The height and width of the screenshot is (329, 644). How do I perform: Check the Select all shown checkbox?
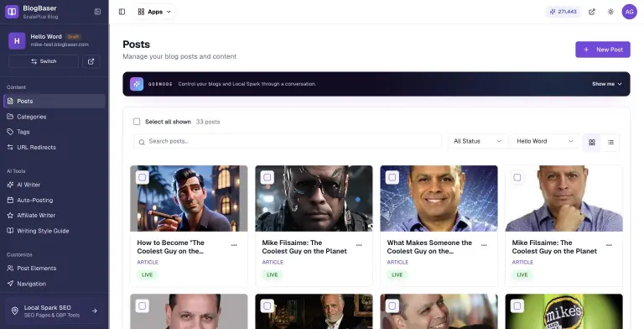coord(137,122)
